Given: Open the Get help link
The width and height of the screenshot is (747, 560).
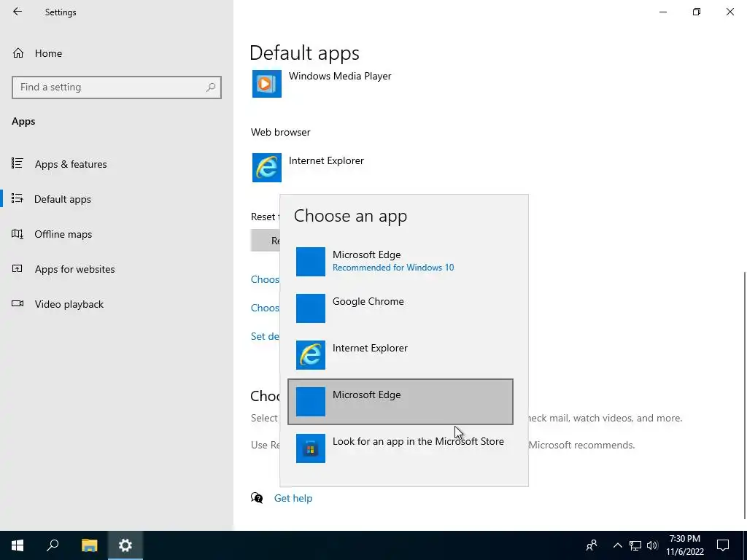Looking at the screenshot, I should 293,498.
